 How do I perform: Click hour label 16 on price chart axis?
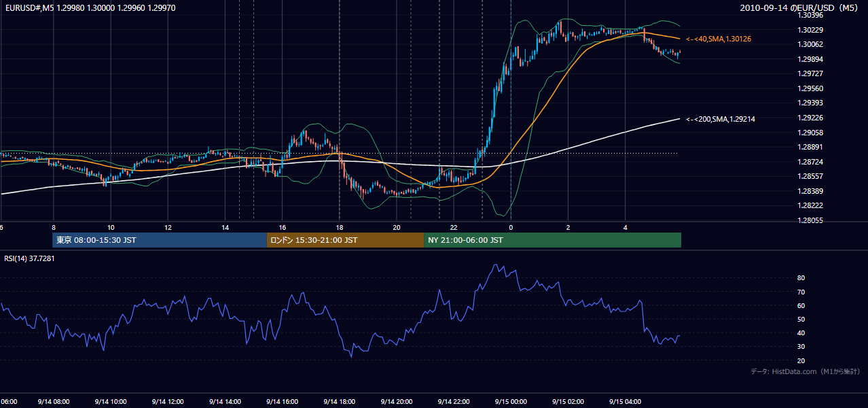(282, 228)
